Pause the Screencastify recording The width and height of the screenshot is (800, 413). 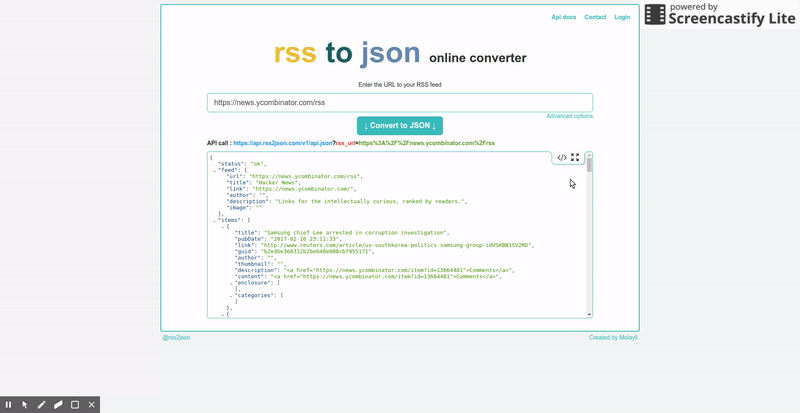[x=8, y=405]
